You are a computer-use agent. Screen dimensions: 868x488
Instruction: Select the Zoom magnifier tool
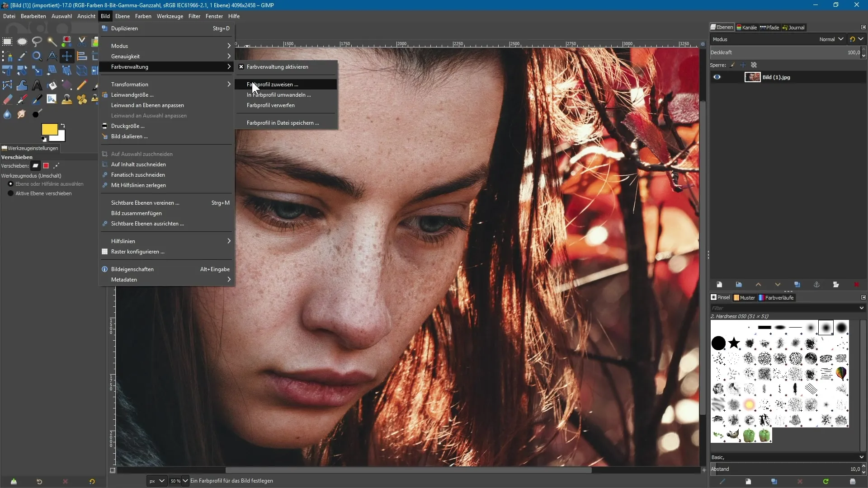pyautogui.click(x=37, y=56)
